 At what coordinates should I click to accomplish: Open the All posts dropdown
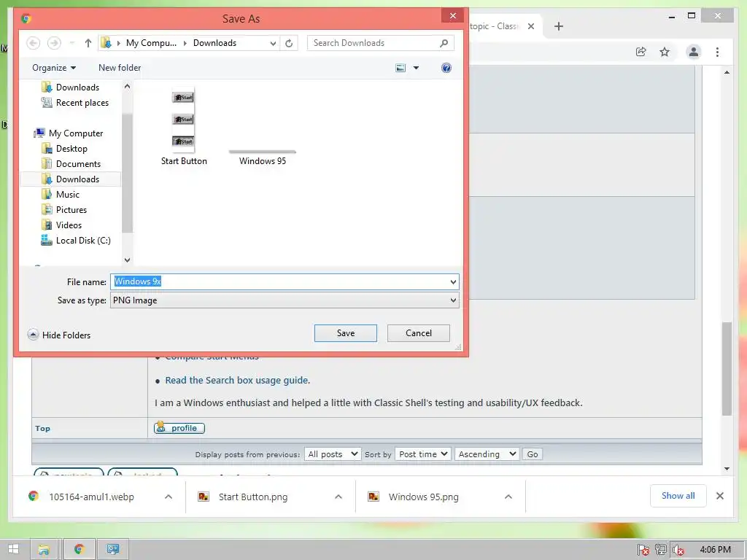333,454
